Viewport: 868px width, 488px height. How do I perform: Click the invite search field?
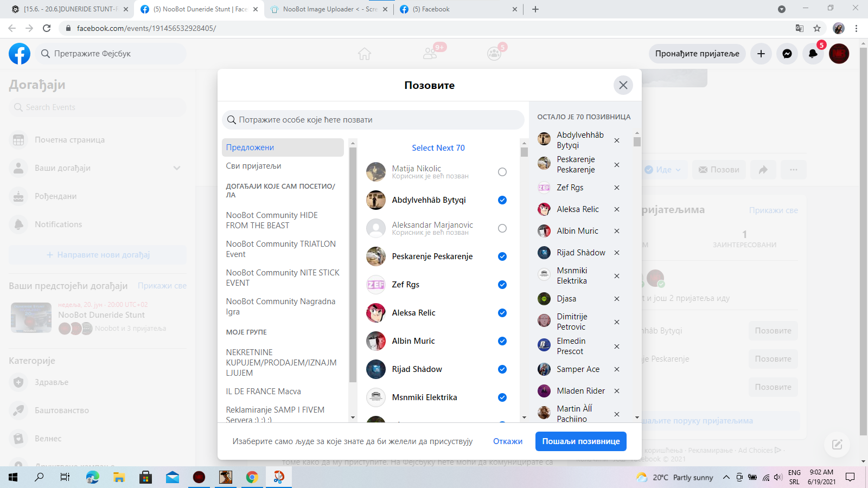point(373,120)
